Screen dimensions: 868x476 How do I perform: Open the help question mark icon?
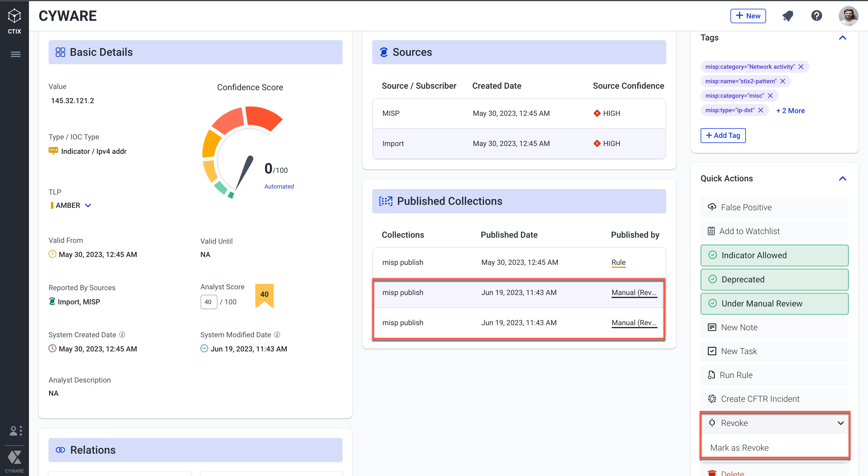point(816,15)
